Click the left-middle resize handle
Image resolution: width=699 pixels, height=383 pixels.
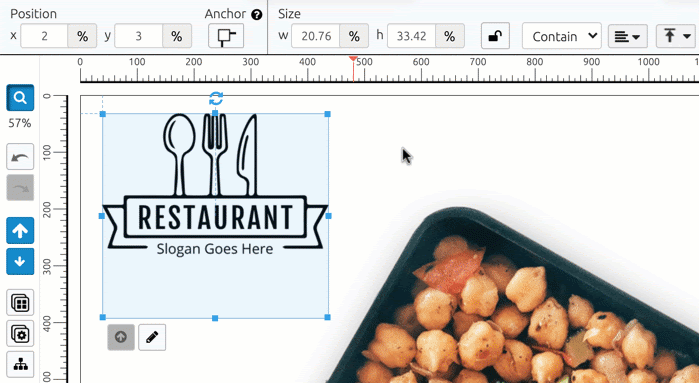[102, 216]
